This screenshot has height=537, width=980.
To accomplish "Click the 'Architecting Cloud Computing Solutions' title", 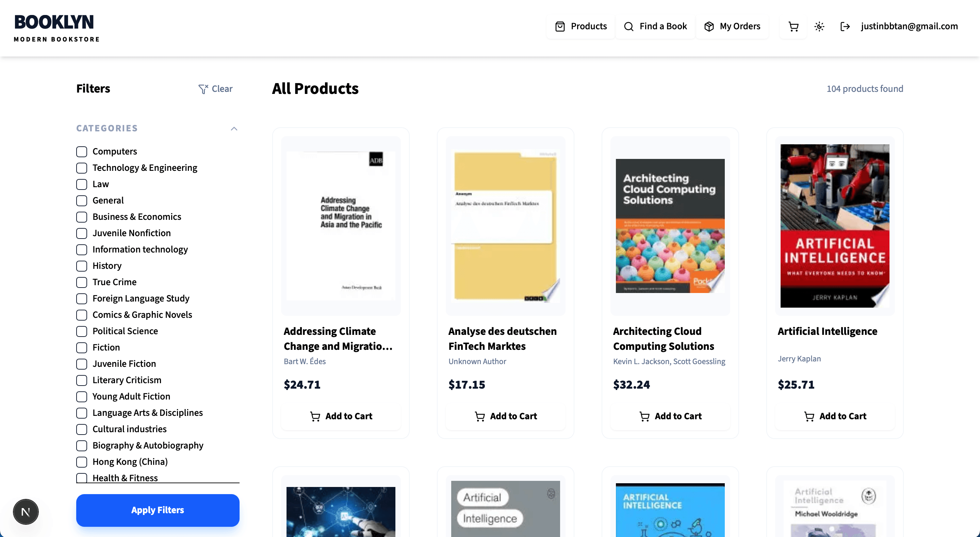I will click(x=664, y=339).
